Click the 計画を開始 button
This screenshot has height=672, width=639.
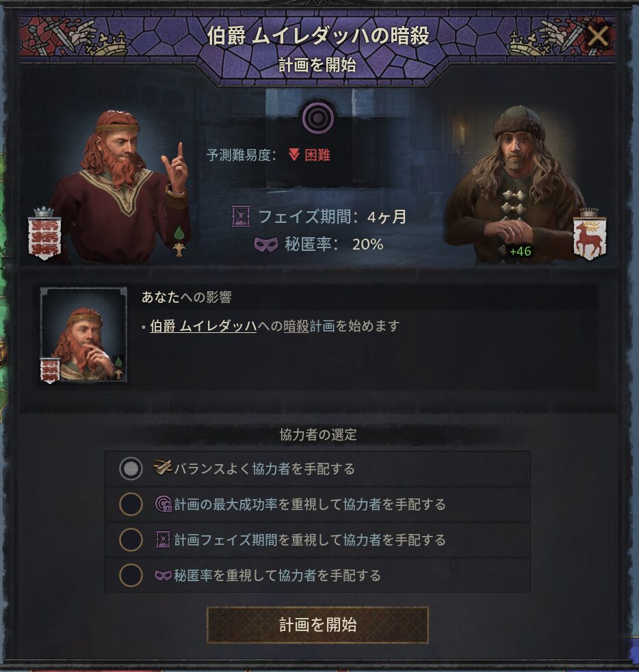point(317,625)
